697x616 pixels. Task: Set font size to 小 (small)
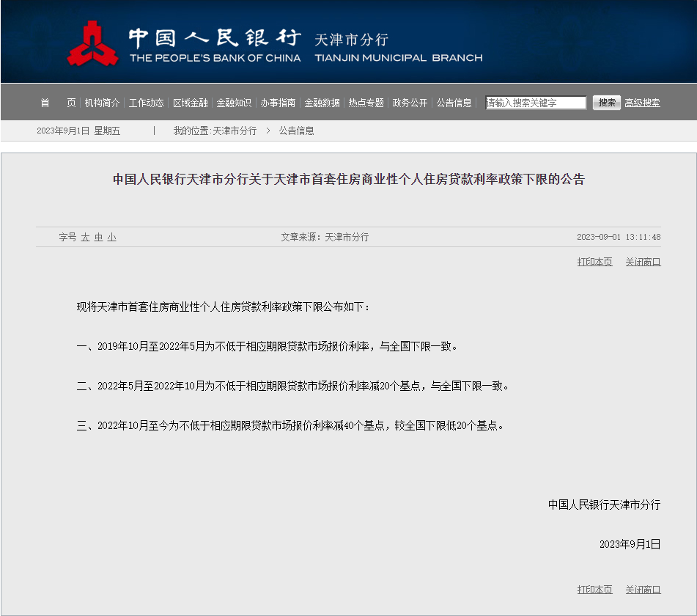pyautogui.click(x=111, y=238)
